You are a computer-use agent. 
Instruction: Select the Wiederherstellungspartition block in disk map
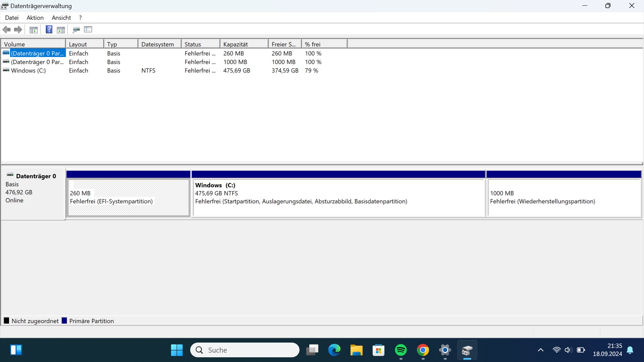pyautogui.click(x=563, y=198)
